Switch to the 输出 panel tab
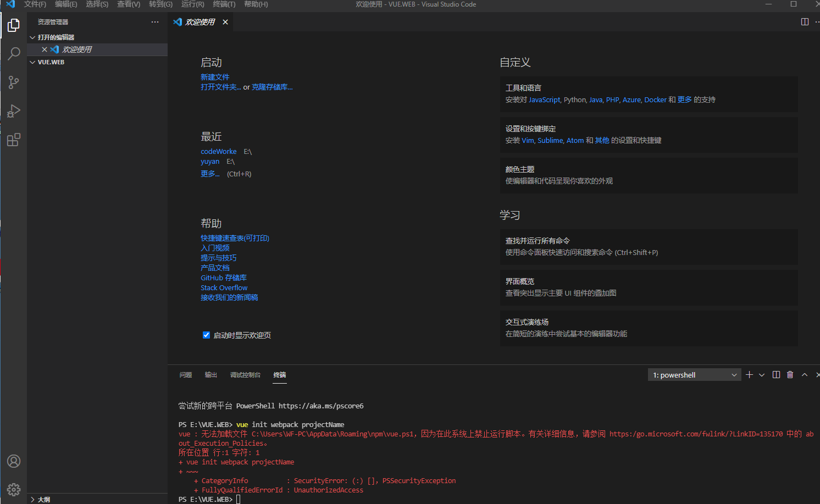Image resolution: width=820 pixels, height=504 pixels. coord(211,375)
